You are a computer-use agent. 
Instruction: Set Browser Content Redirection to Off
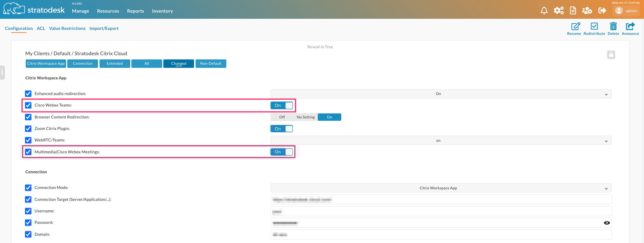click(x=282, y=117)
